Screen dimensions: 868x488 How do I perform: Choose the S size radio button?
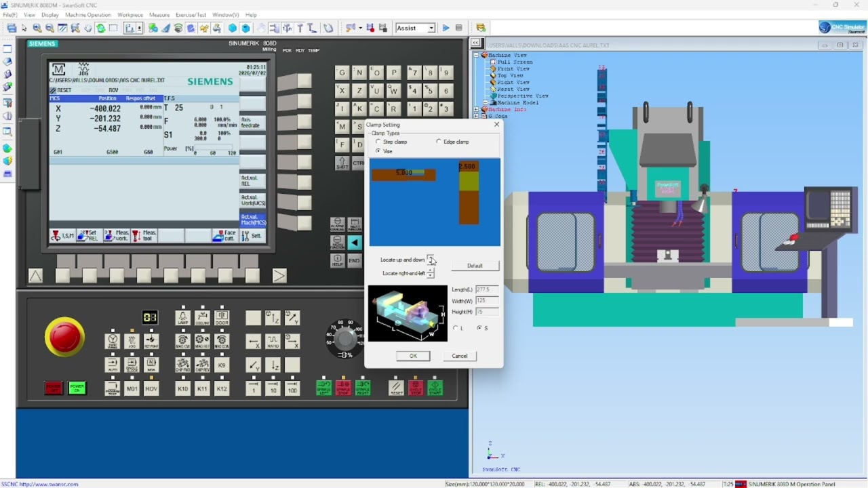tap(479, 328)
